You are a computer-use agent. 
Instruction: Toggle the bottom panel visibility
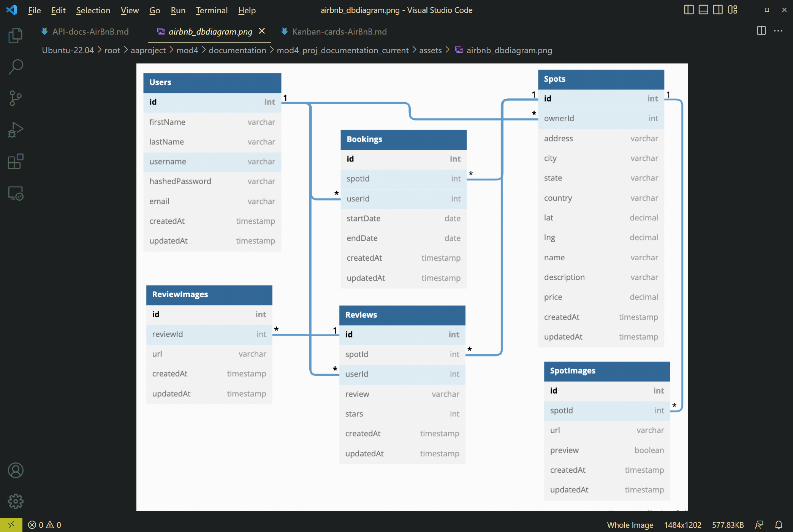[703, 10]
